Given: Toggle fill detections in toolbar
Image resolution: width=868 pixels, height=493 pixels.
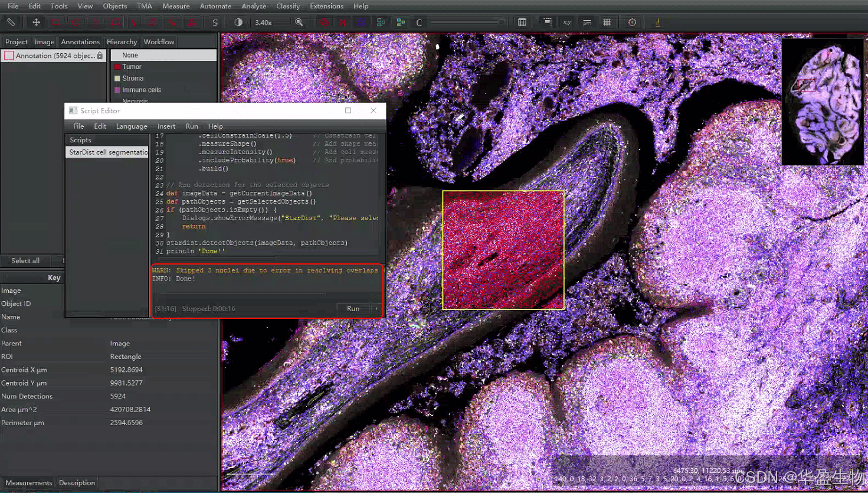Looking at the screenshot, I should click(401, 22).
